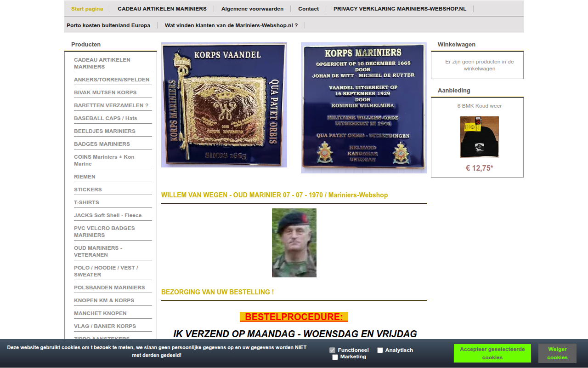
Task: Open Porto kosten buitenland Europa
Action: point(108,25)
